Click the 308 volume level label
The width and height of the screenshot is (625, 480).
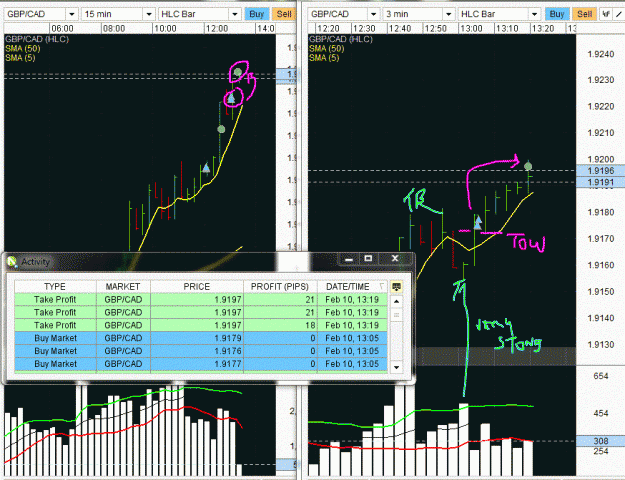point(601,441)
